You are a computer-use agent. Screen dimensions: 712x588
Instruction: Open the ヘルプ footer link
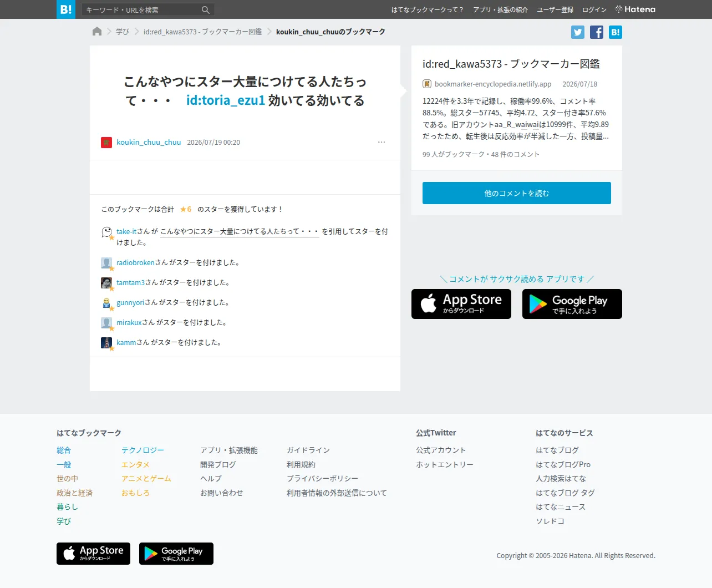211,479
